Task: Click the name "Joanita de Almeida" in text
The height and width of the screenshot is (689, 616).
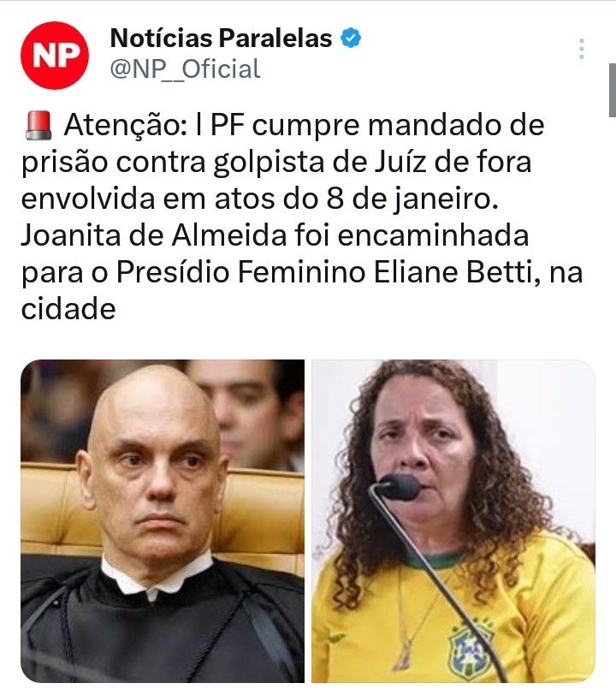Action: [154, 235]
